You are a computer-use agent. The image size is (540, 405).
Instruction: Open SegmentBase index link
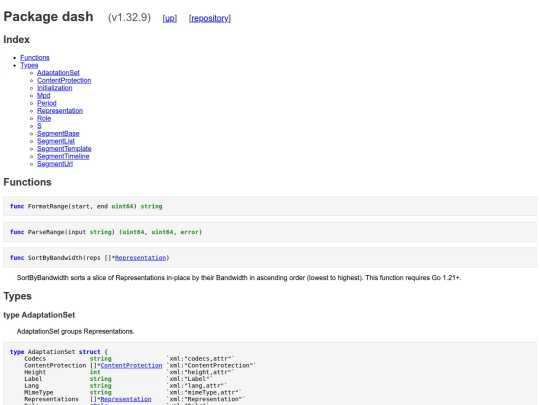(58, 133)
